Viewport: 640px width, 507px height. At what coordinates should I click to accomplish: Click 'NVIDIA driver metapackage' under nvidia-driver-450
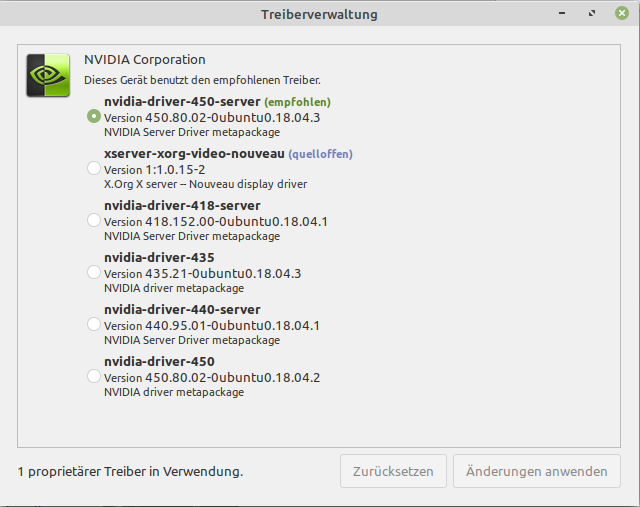[x=174, y=392]
